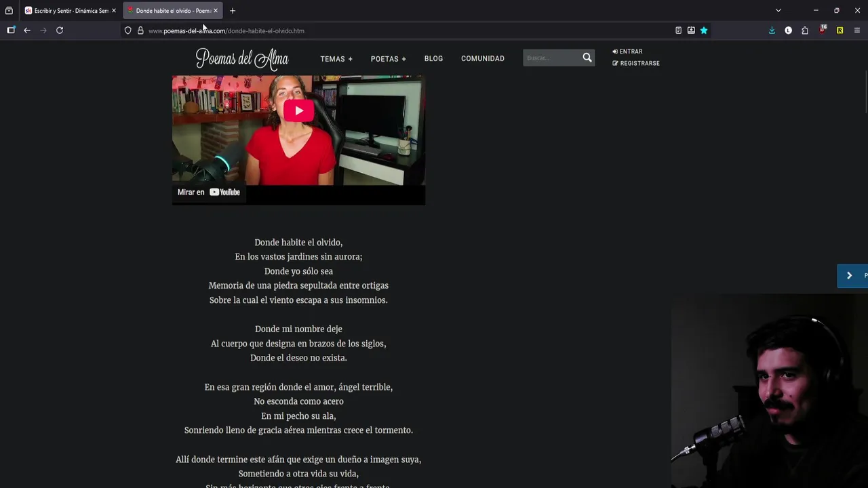Viewport: 868px width, 488px height.
Task: Open a new browser tab
Action: point(233,11)
